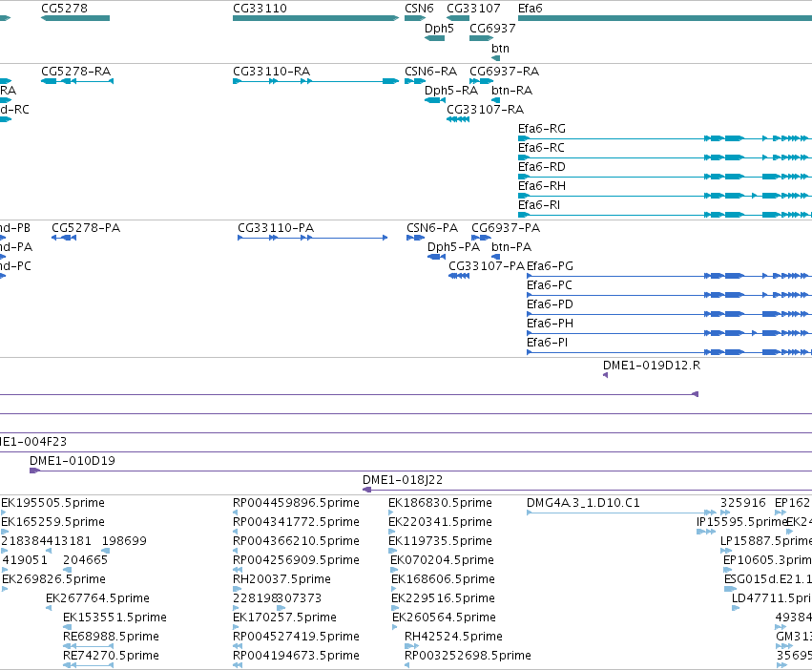Click EST EK070204.5prime
Viewport: 812px width, 670px height.
coord(442,560)
